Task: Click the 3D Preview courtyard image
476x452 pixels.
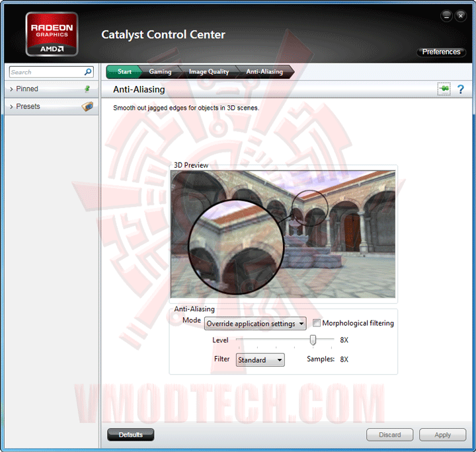Action: pyautogui.click(x=283, y=234)
